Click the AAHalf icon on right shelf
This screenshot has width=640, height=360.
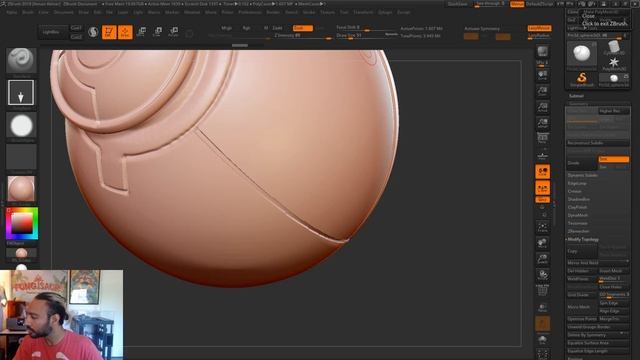click(x=542, y=123)
